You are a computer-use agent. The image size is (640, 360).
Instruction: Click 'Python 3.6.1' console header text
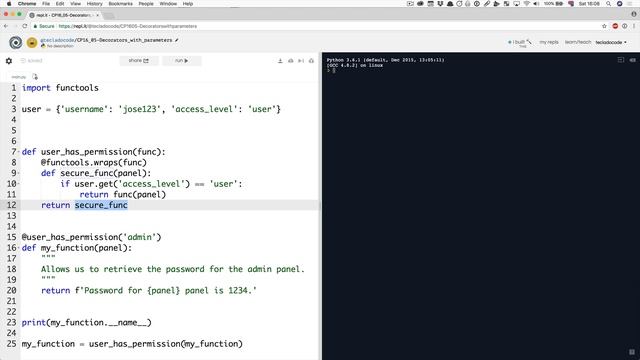[x=385, y=60]
